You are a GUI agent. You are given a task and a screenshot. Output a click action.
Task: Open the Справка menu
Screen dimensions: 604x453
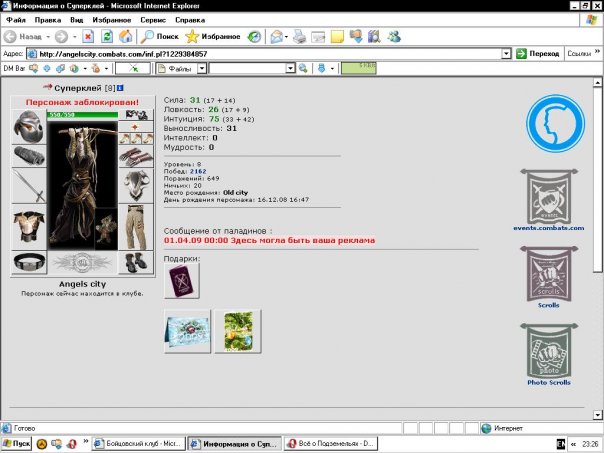[190, 20]
